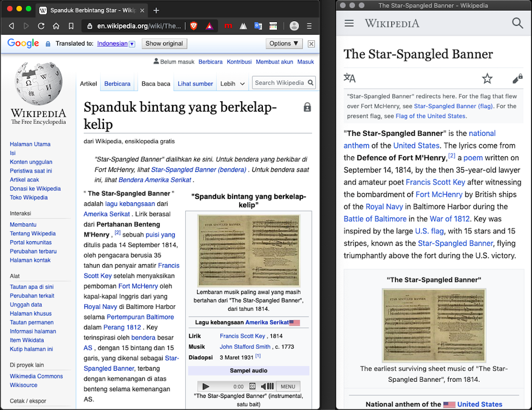Open Donasi ke Wikipedia link
This screenshot has height=410, width=532.
(x=35, y=189)
